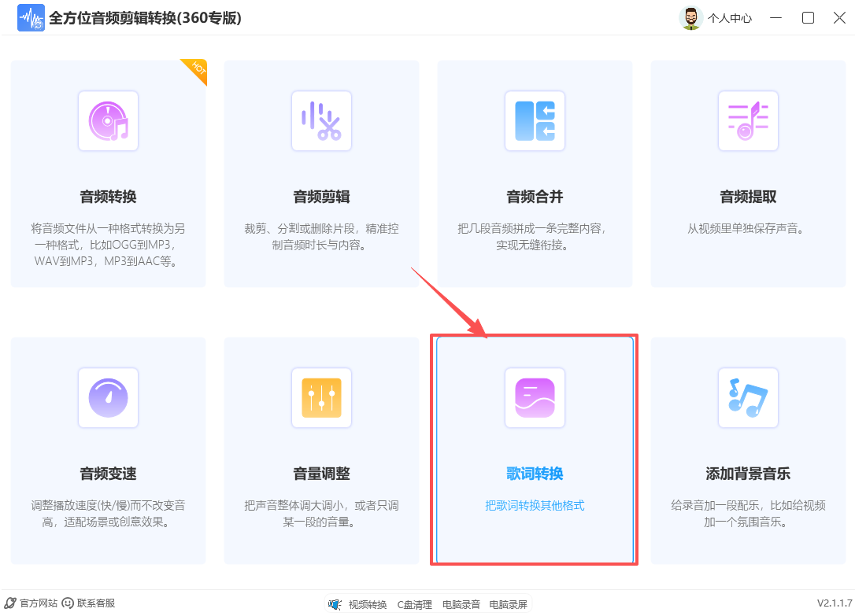
Task: Click the 添加背景音乐 music notes icon
Action: pyautogui.click(x=748, y=398)
